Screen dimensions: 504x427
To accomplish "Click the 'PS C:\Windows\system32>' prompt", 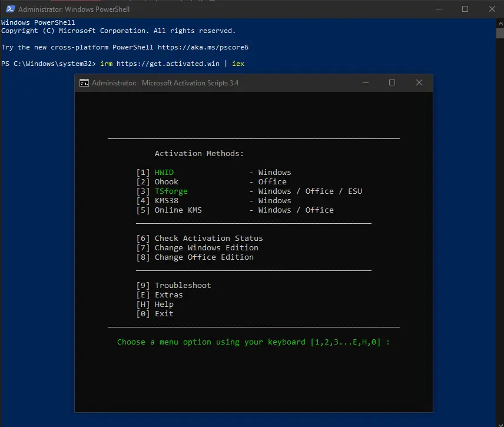I will [x=48, y=64].
